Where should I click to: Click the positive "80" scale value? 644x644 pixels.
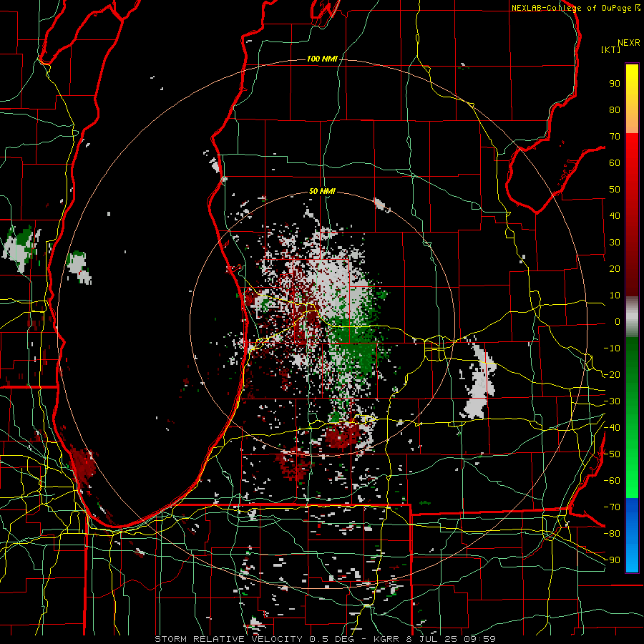[615, 109]
